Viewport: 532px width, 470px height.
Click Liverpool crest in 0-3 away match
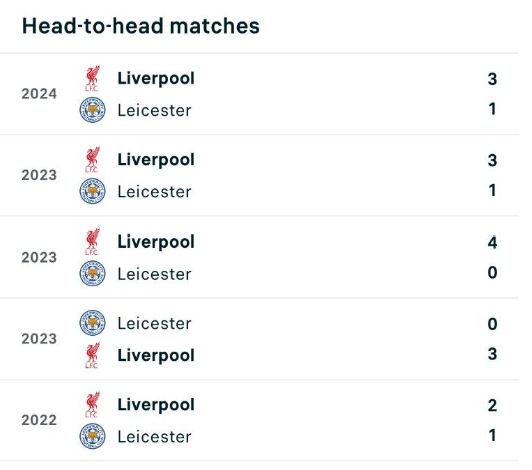pos(92,355)
